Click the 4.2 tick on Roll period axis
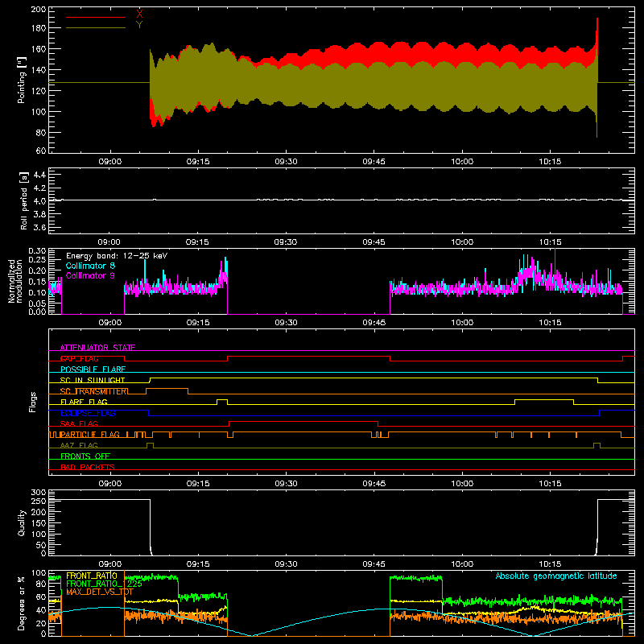The height and width of the screenshot is (644, 644). tap(39, 188)
